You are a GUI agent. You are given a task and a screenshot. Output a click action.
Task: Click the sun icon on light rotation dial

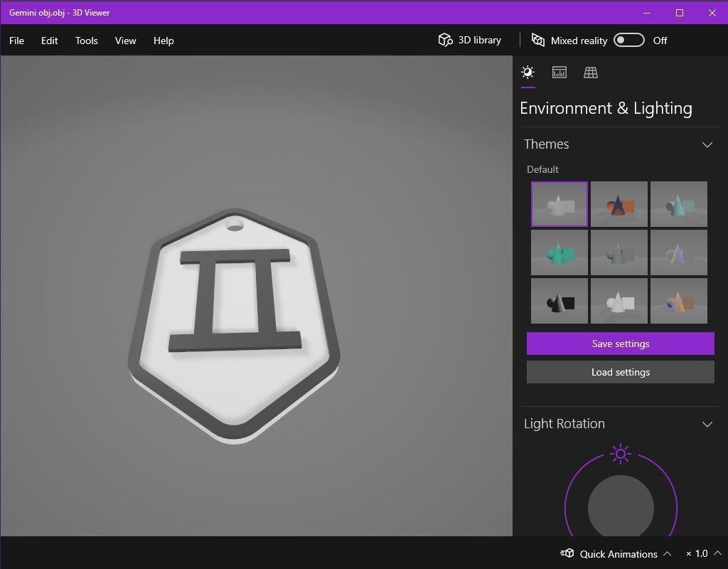pyautogui.click(x=621, y=454)
